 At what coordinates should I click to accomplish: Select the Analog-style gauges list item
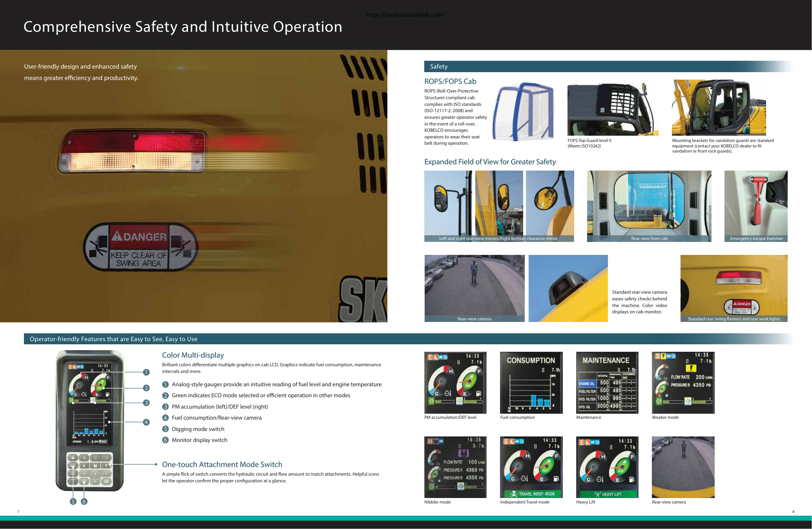pos(272,385)
